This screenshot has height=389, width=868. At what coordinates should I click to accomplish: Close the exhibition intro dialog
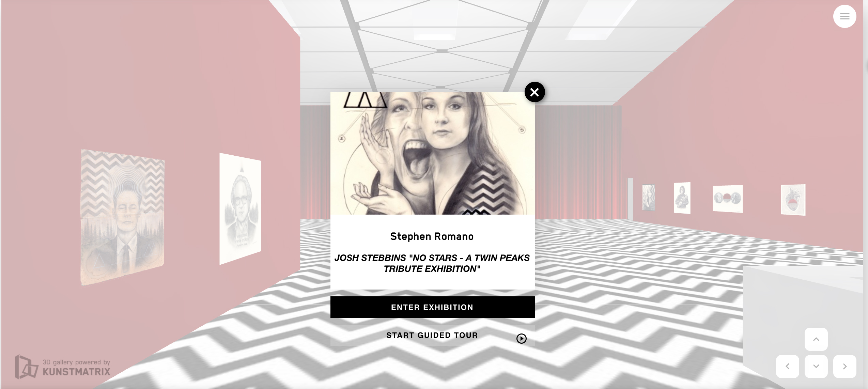pos(534,92)
